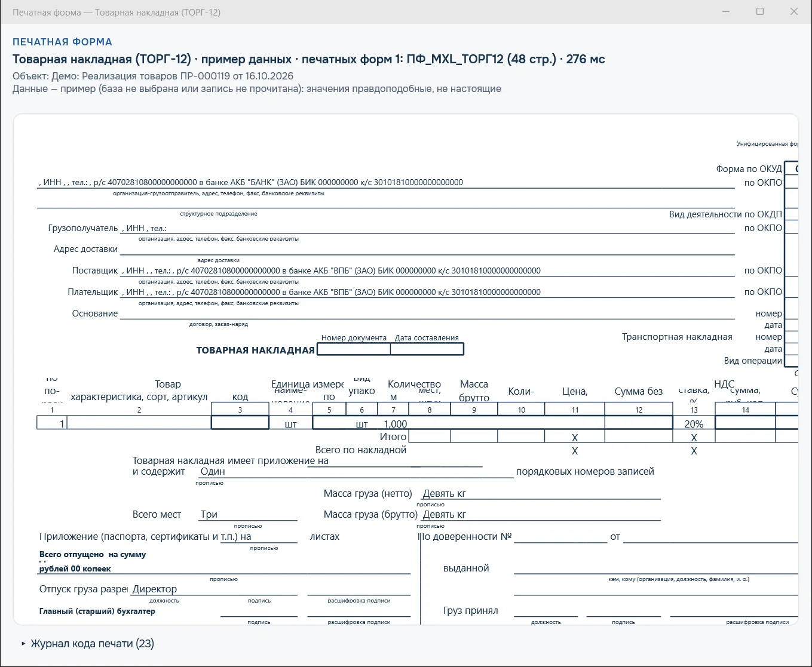
Task: Click the структурное подразделение caption
Action: click(219, 214)
